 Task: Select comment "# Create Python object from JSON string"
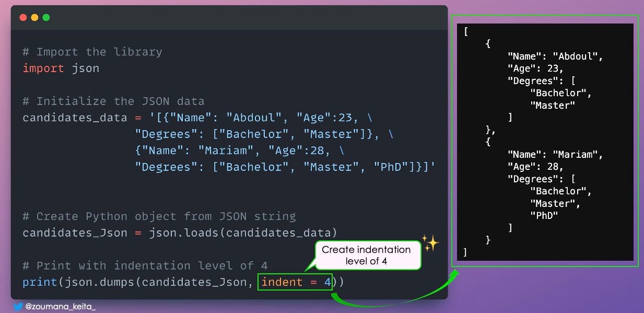[x=159, y=216]
